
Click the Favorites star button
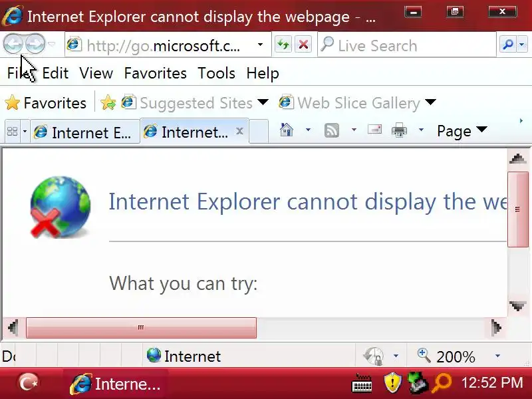coord(46,103)
